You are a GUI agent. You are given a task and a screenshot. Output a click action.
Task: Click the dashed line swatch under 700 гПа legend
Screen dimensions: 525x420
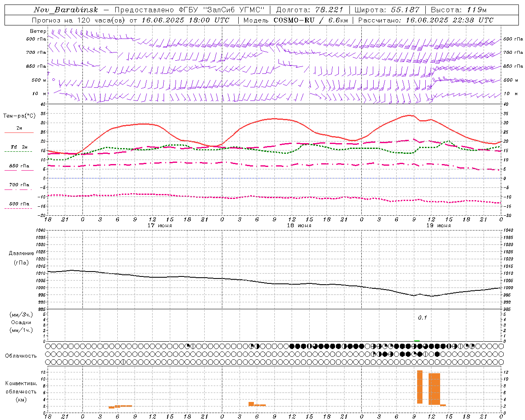[x=18, y=189]
